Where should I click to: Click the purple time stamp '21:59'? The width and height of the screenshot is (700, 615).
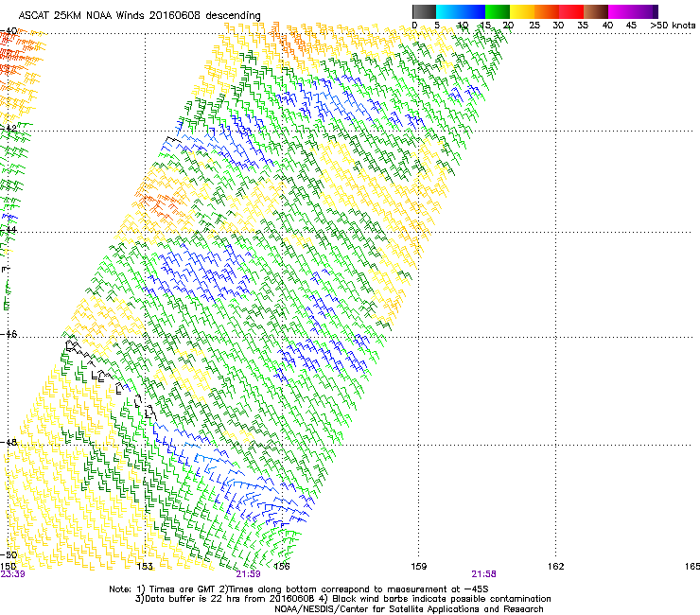(248, 574)
